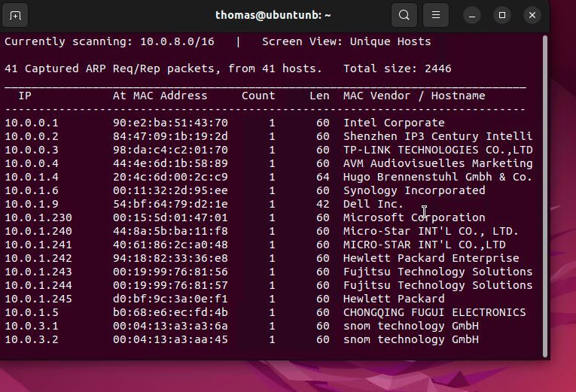Image resolution: width=576 pixels, height=392 pixels.
Task: Click the 'At MAC Address' column header
Action: [160, 96]
